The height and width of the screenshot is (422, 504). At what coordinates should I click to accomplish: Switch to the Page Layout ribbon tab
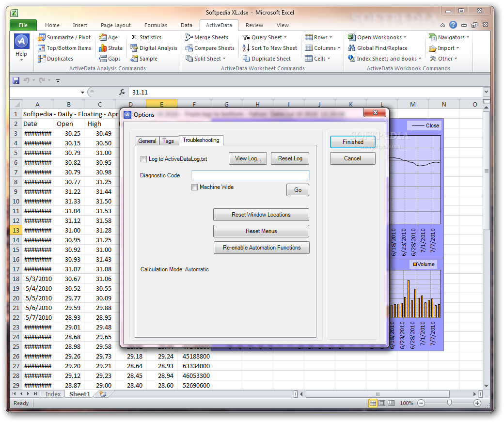click(116, 25)
